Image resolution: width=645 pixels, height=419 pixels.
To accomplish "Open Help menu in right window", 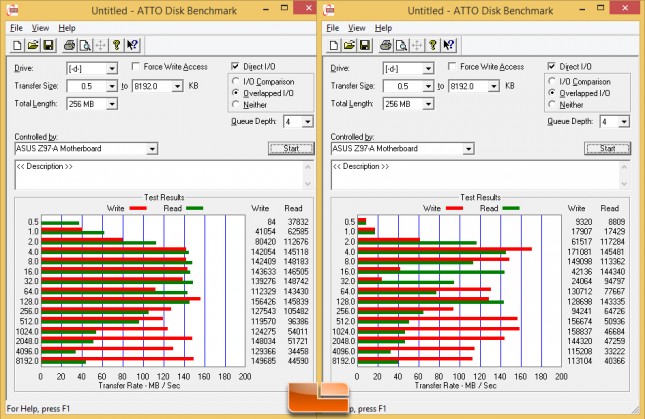I will tap(383, 28).
